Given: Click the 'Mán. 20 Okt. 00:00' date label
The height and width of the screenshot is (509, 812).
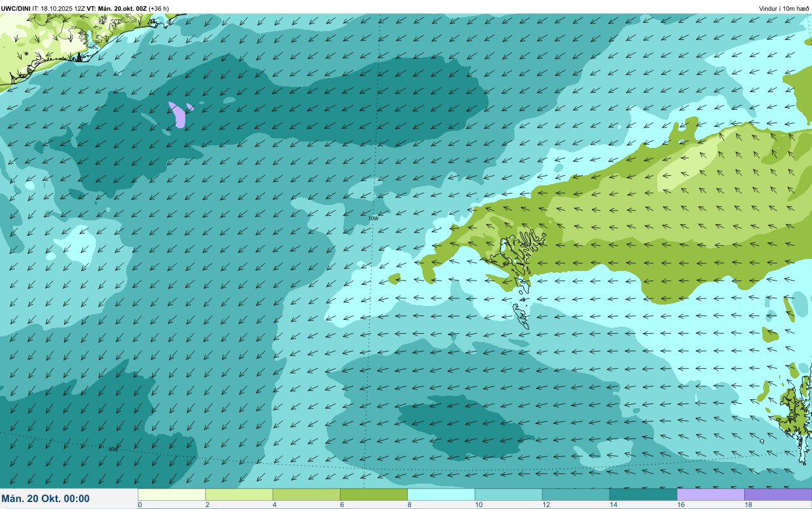Looking at the screenshot, I should tap(46, 499).
